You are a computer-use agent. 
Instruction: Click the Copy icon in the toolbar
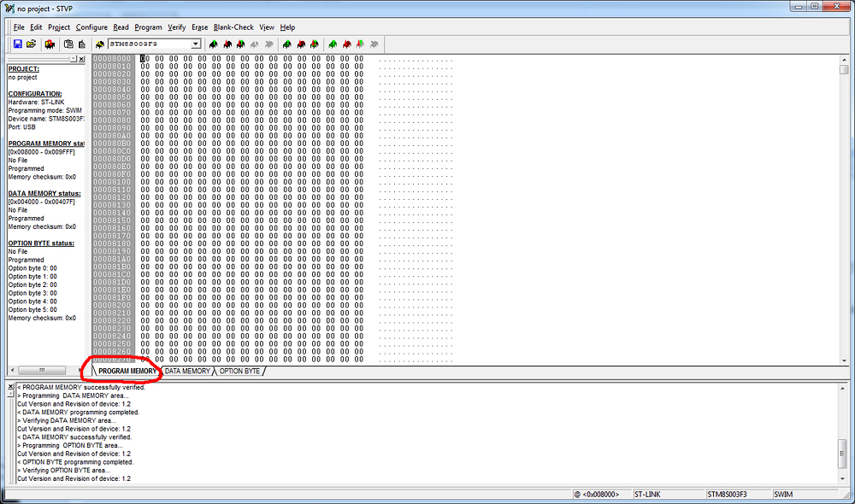[68, 44]
